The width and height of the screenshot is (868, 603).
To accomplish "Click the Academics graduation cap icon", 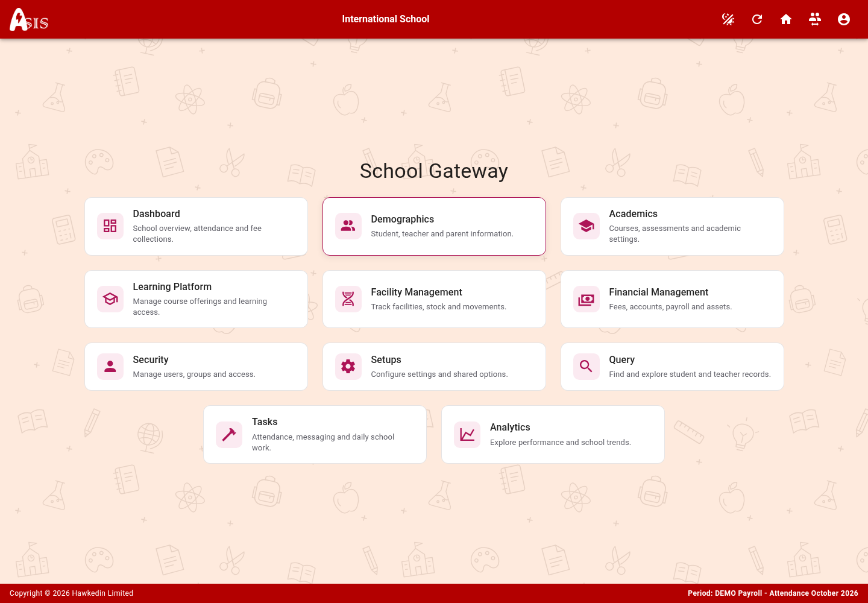I will click(587, 226).
